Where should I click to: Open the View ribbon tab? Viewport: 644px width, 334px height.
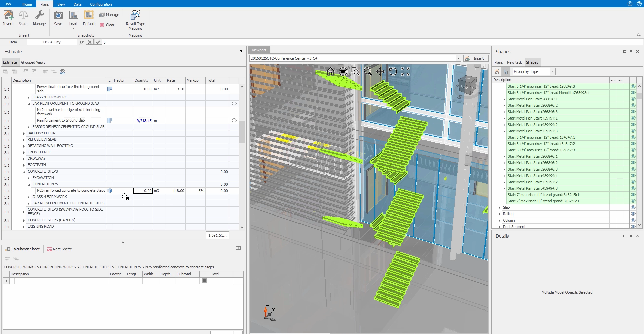61,4
